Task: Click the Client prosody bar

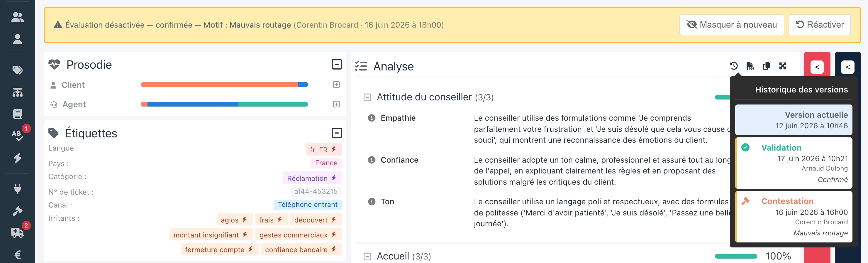Action: (x=224, y=85)
